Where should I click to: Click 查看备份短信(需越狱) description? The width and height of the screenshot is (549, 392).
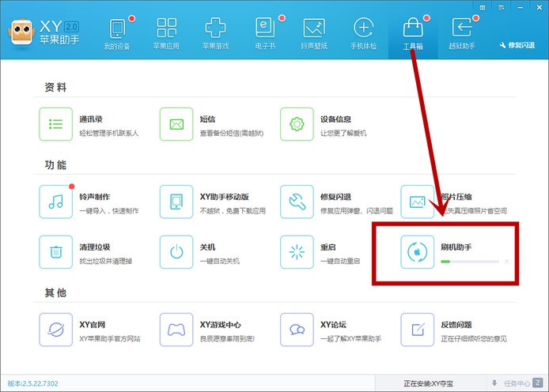(x=232, y=134)
